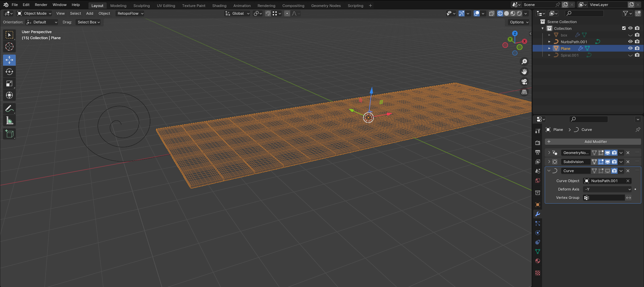The image size is (644, 287).
Task: Open the Render menu
Action: (x=41, y=5)
